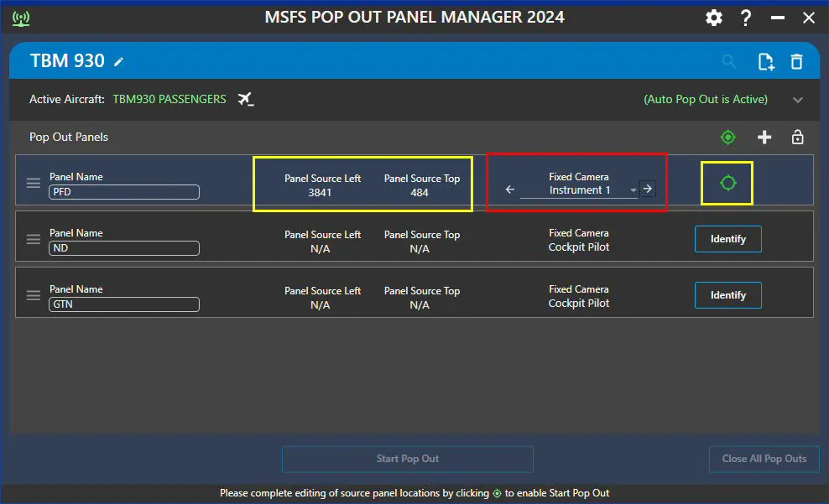
Task: Click the Close All Pop Outs button
Action: 764,459
